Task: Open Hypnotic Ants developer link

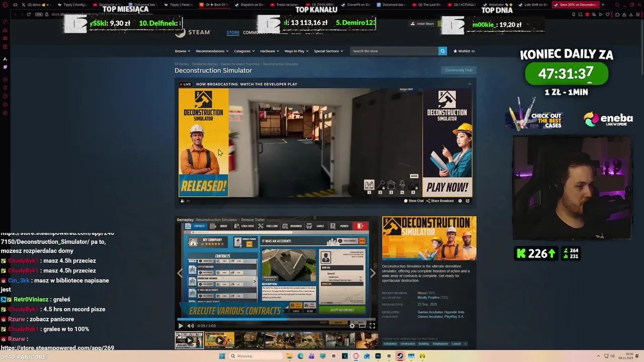Action: click(x=454, y=312)
